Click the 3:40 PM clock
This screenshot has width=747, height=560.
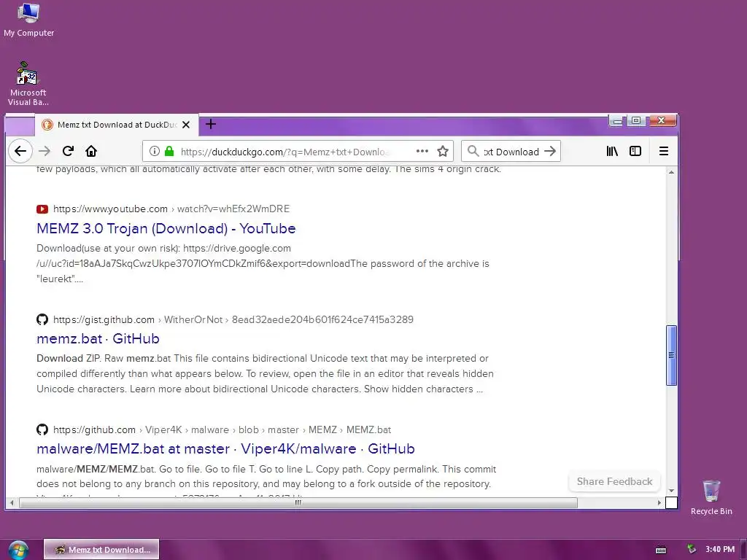pos(720,549)
